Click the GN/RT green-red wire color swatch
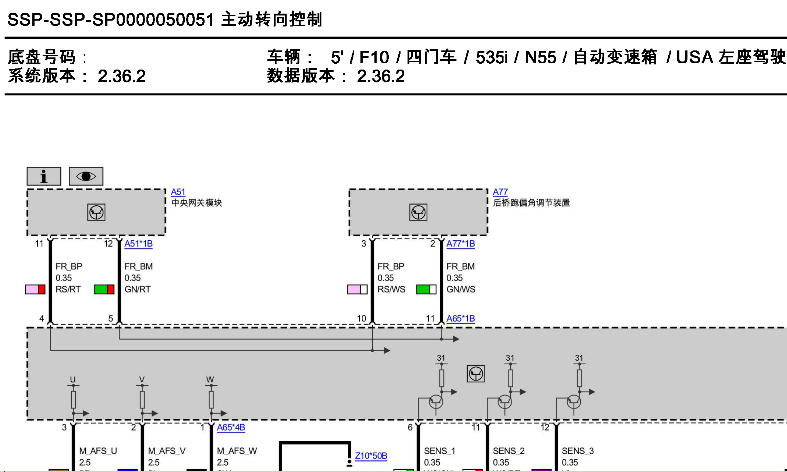 coord(104,289)
